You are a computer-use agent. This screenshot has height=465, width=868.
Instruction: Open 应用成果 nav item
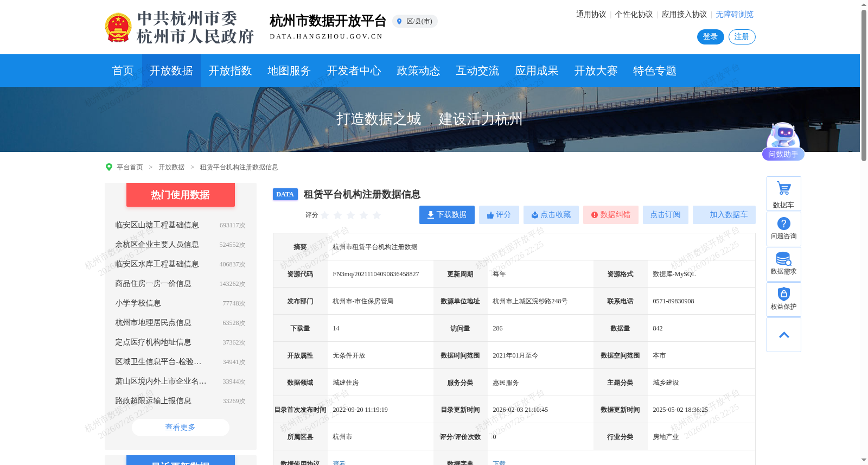(537, 71)
